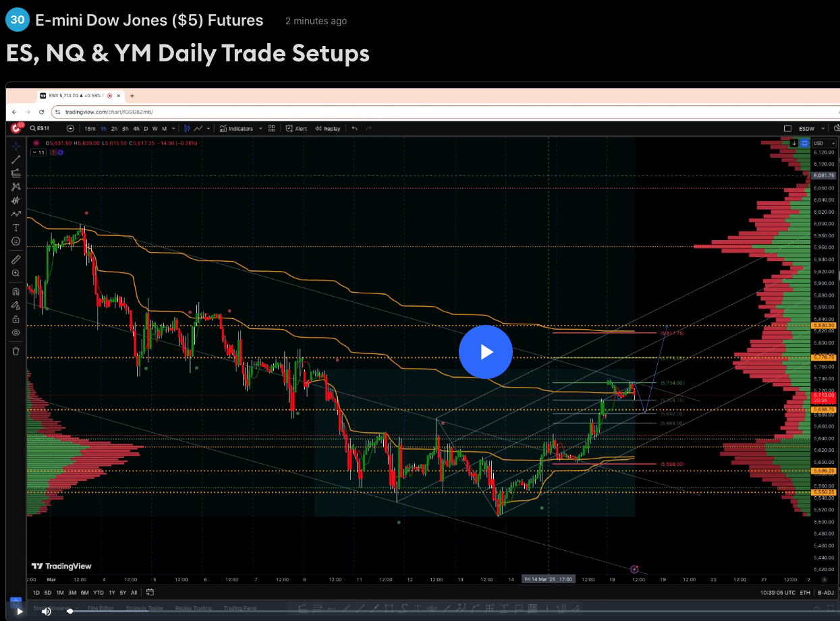Toggle stay in drawing mode
The image size is (840, 621).
point(16,305)
